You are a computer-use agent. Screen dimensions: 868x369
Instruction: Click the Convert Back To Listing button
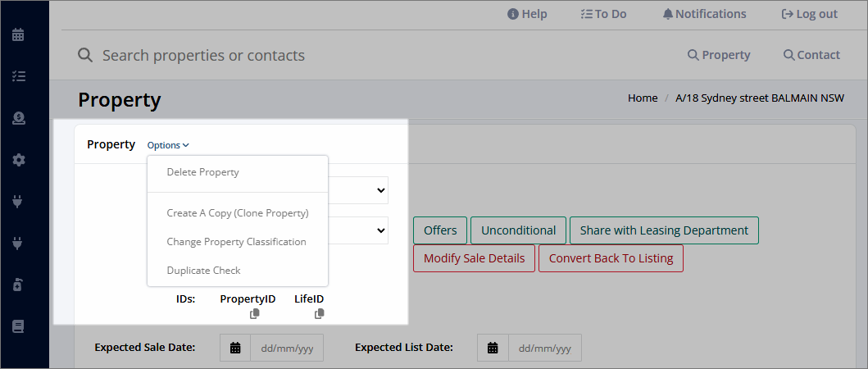click(611, 258)
